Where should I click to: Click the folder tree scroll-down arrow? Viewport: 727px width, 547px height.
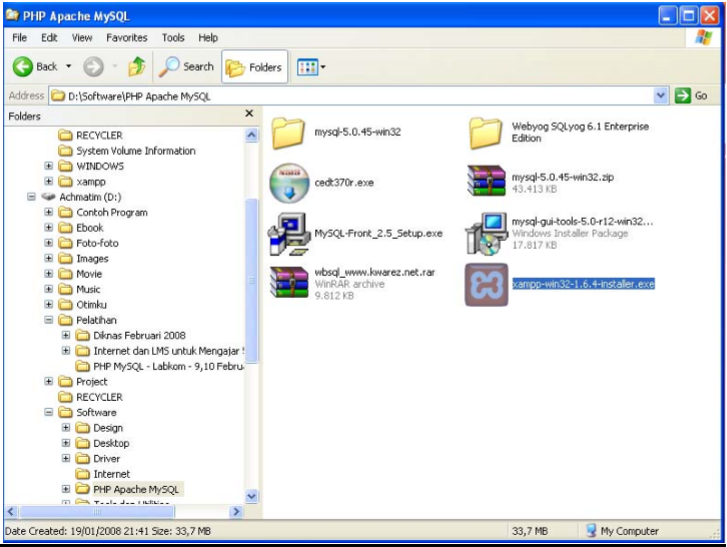pyautogui.click(x=251, y=496)
